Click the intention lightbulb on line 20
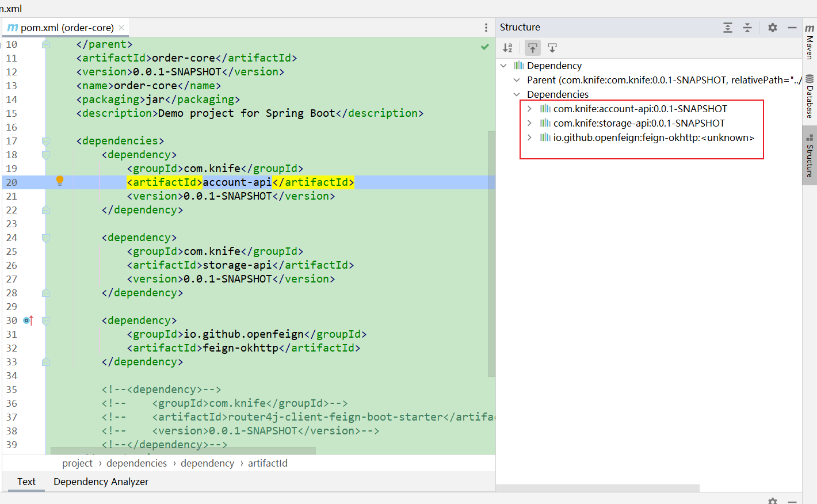Screen dimensions: 817x504 [x=59, y=181]
